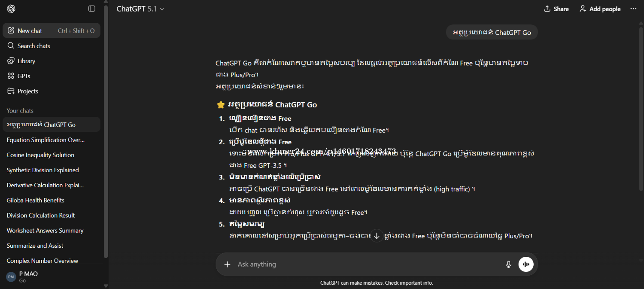Open the three-dot more options menu
This screenshot has height=289, width=644.
coord(633,9)
